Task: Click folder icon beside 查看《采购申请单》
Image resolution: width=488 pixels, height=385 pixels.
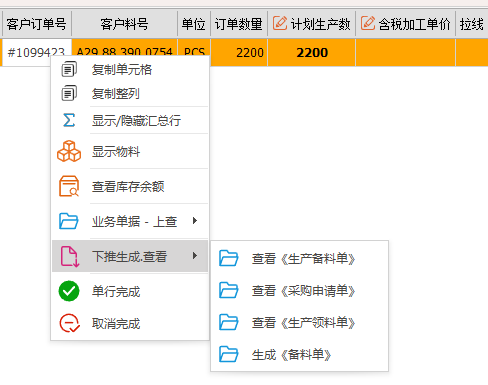Action: point(229,290)
